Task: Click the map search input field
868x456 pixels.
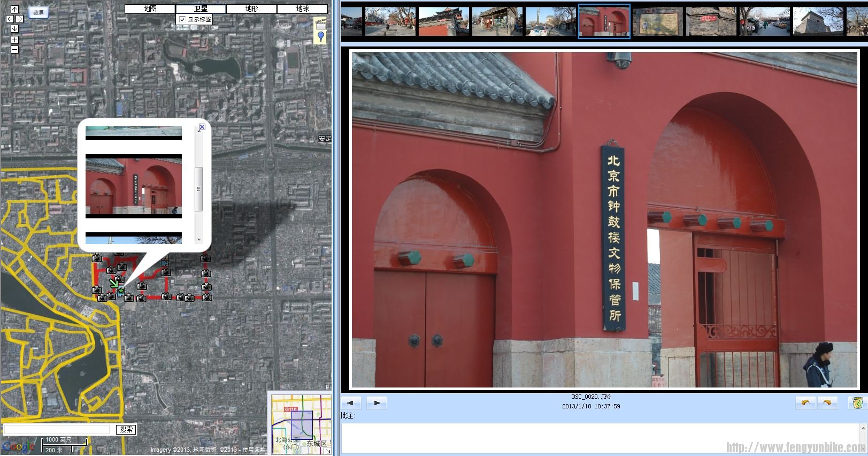Action: pos(58,429)
